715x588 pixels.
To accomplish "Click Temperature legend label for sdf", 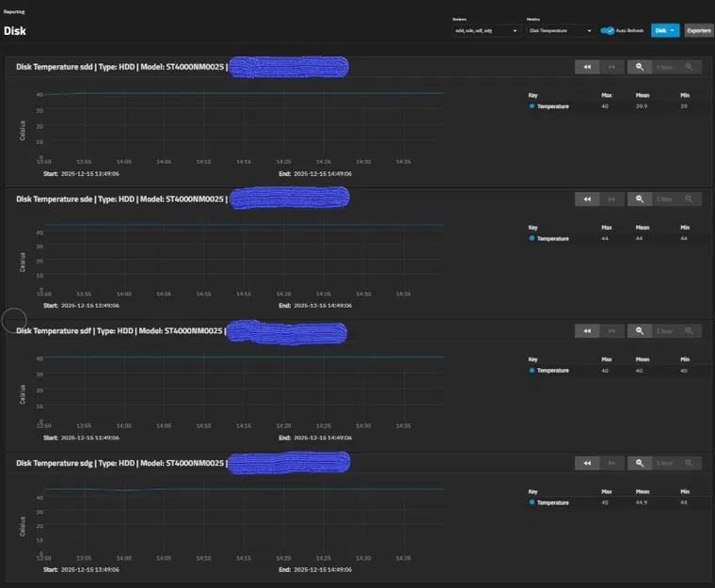I will (x=552, y=371).
